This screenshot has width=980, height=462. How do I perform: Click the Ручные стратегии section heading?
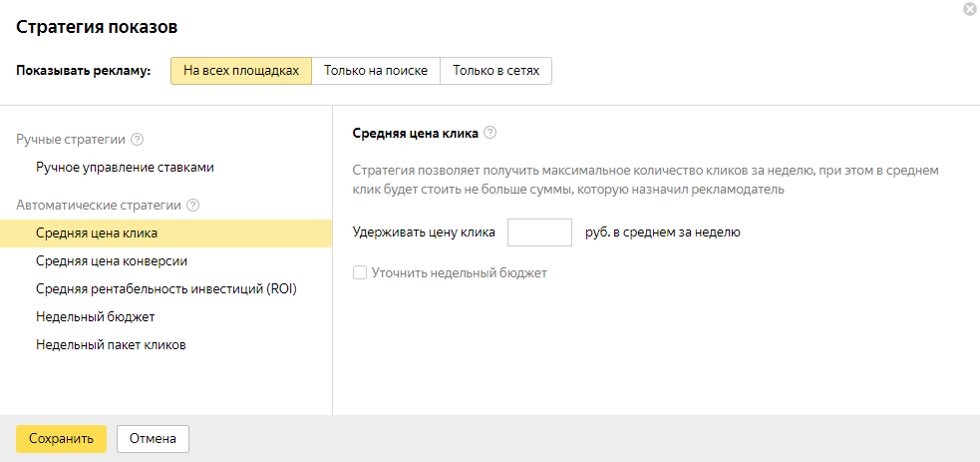tap(70, 140)
